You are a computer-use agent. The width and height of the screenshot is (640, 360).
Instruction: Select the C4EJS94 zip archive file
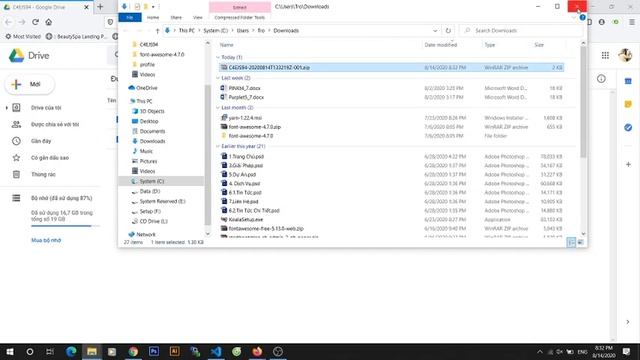pyautogui.click(x=391, y=67)
